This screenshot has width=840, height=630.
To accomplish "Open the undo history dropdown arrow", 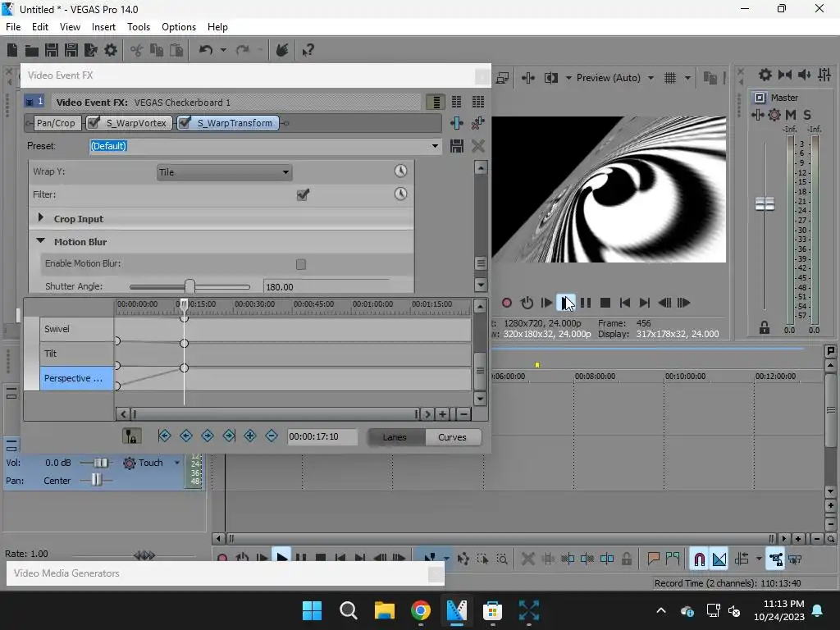I will pyautogui.click(x=223, y=50).
